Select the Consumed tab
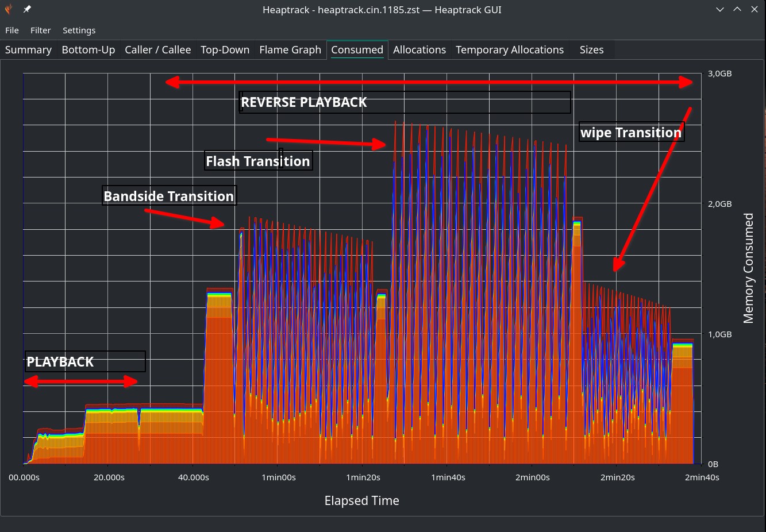Viewport: 766px width, 532px height. click(x=357, y=50)
